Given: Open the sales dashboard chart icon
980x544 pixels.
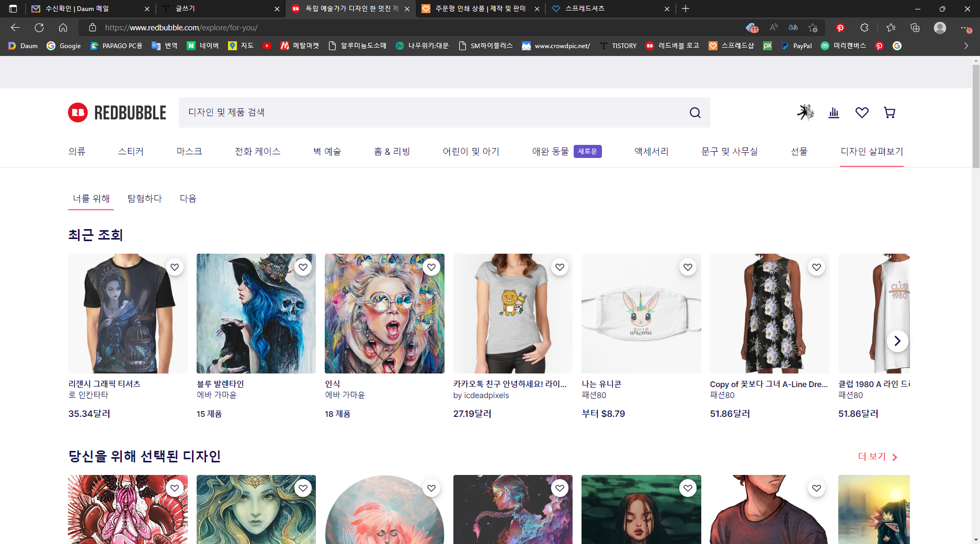Looking at the screenshot, I should point(834,112).
